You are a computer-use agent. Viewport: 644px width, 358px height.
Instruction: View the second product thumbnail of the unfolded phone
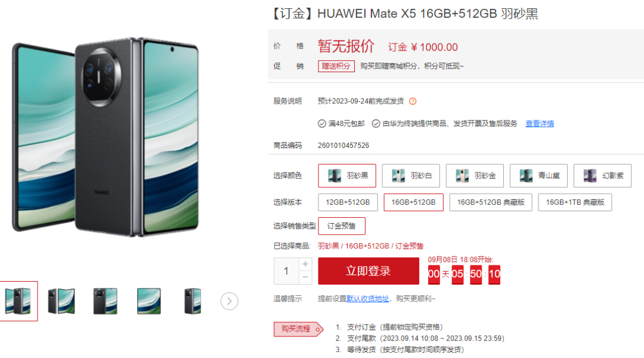pos(61,301)
